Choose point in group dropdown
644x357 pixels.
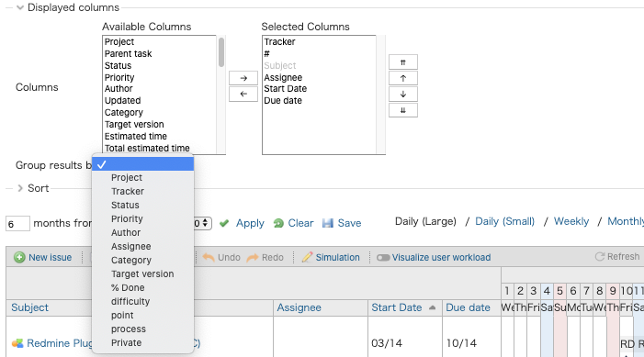122,315
